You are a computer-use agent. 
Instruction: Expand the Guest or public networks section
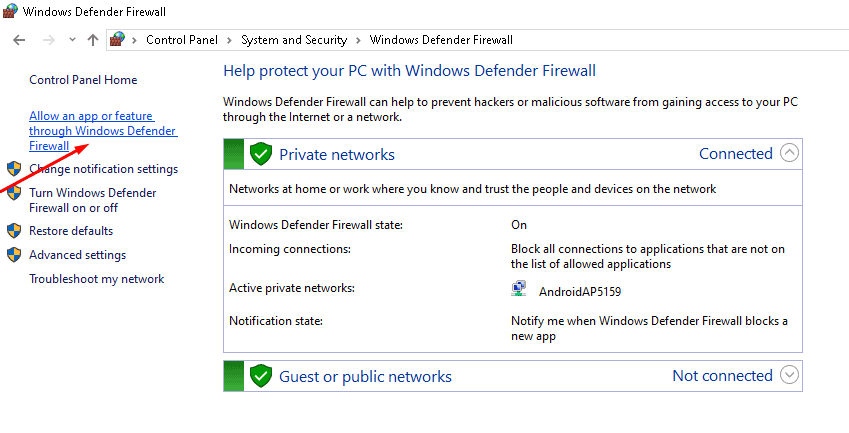click(790, 376)
